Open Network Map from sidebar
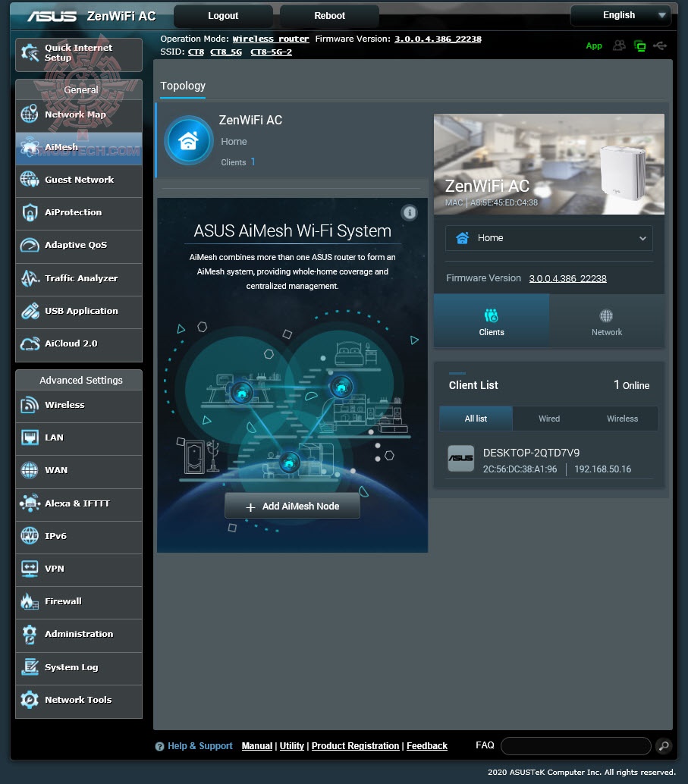 79,114
